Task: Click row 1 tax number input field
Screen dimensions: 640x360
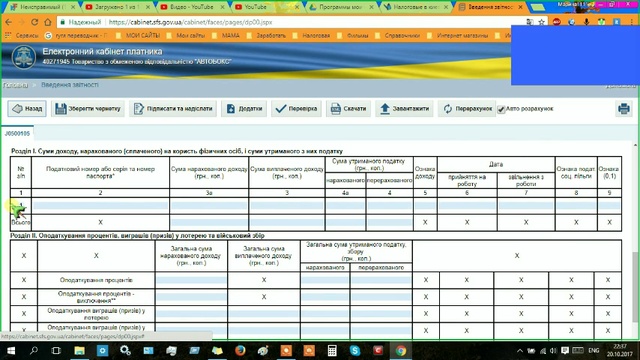Action: click(100, 205)
